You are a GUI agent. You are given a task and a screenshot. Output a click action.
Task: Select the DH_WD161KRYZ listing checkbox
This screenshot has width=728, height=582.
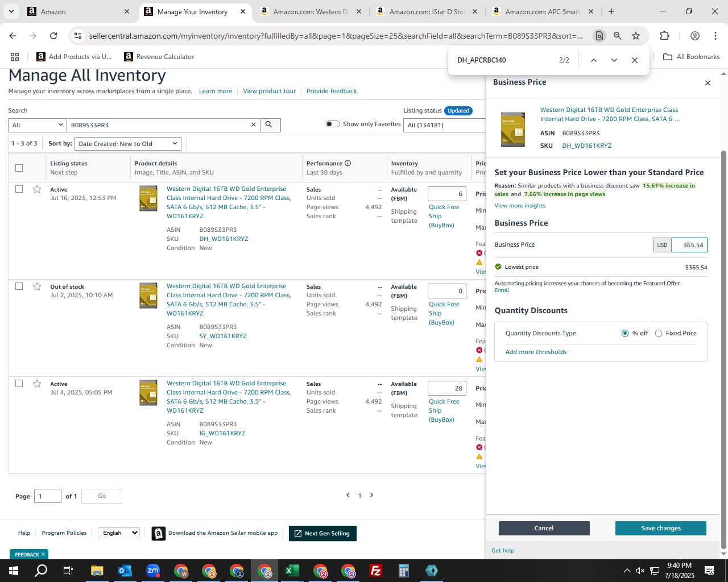tap(19, 189)
